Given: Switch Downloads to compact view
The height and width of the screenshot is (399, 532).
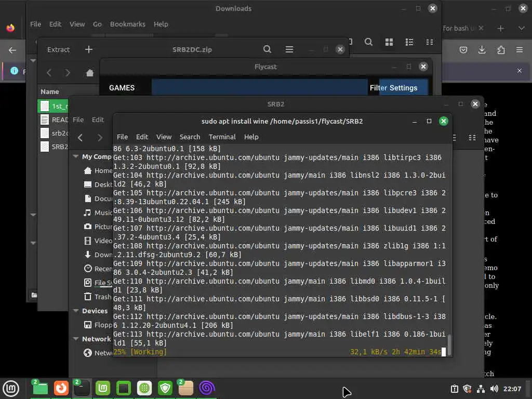Looking at the screenshot, I should coord(429,42).
